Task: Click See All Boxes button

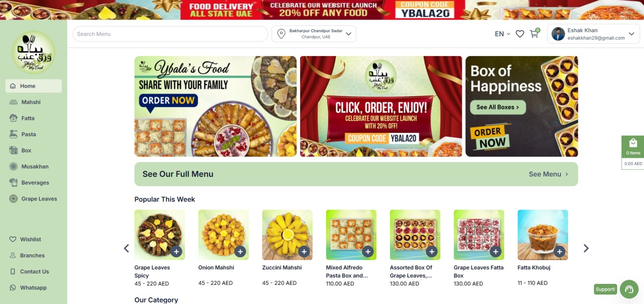Action: 498,107
